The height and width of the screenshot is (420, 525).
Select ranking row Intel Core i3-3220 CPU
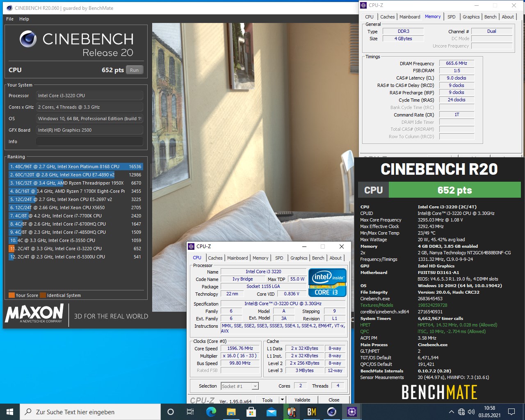[75, 249]
